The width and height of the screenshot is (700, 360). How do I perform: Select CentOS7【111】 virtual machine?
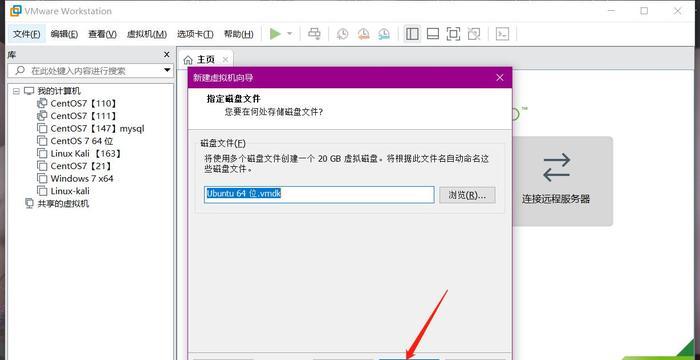coord(83,116)
